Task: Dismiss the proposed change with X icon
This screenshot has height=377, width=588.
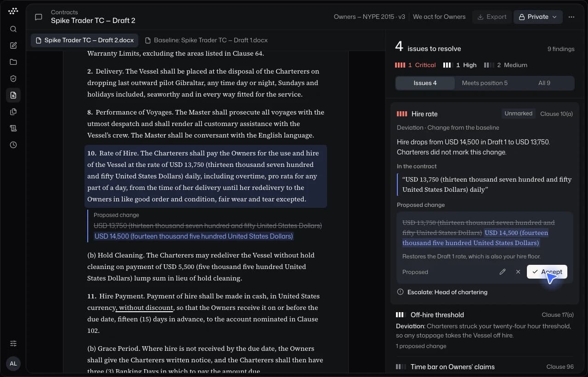Action: pyautogui.click(x=518, y=272)
